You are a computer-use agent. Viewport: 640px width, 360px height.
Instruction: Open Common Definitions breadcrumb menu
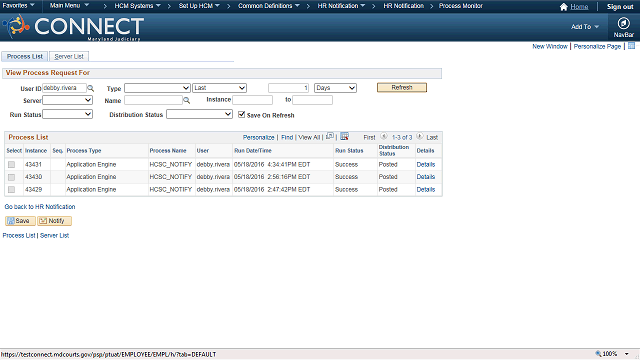pyautogui.click(x=269, y=6)
